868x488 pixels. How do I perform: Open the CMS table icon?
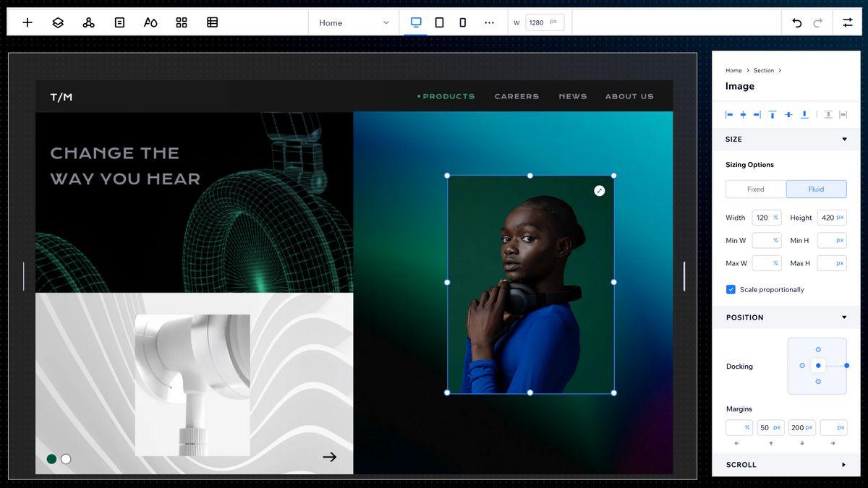click(x=212, y=22)
